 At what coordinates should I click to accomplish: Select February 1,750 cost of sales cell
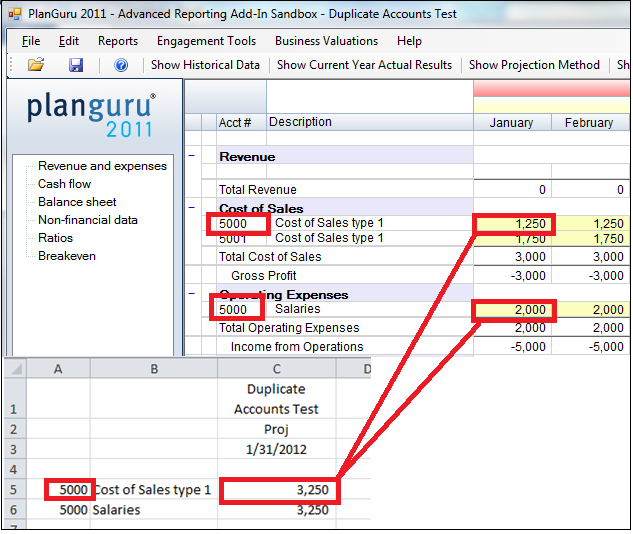[x=591, y=239]
